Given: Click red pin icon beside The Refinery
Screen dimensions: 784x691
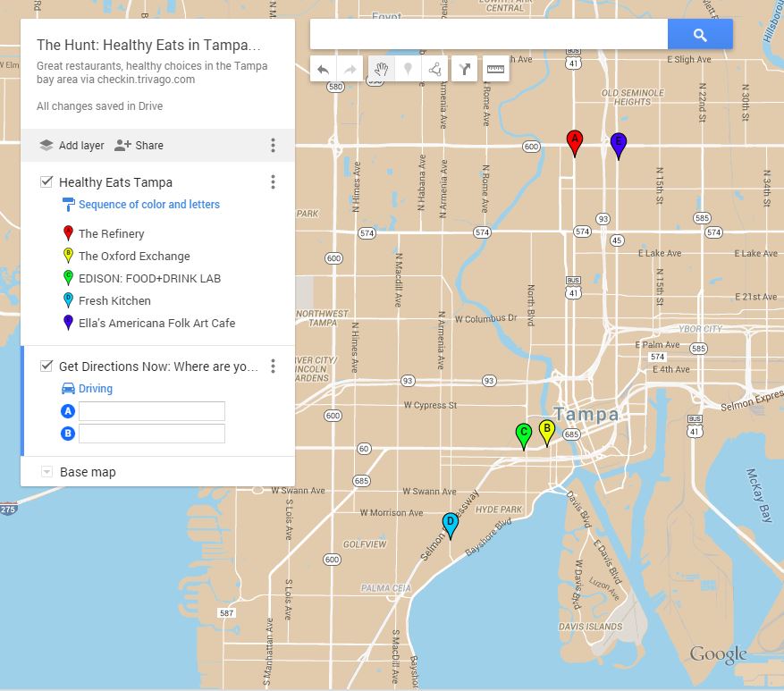Looking at the screenshot, I should 69,233.
